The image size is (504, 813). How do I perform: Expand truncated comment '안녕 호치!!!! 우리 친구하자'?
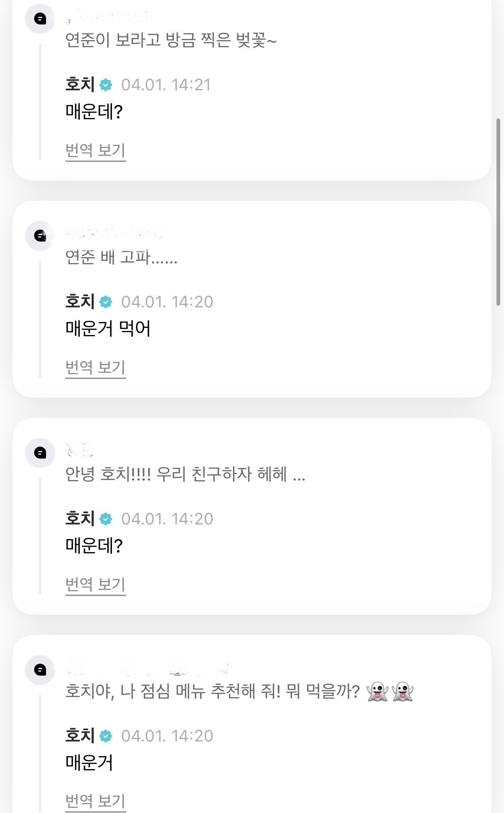coord(185,475)
